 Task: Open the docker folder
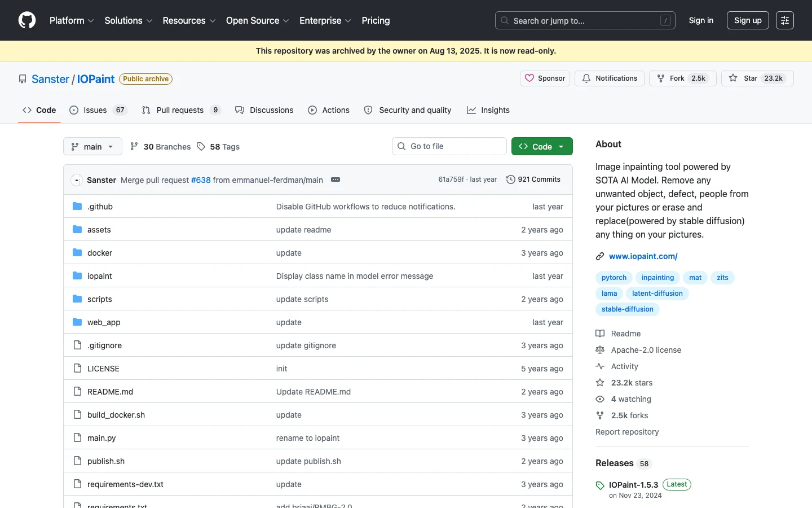[x=100, y=253]
